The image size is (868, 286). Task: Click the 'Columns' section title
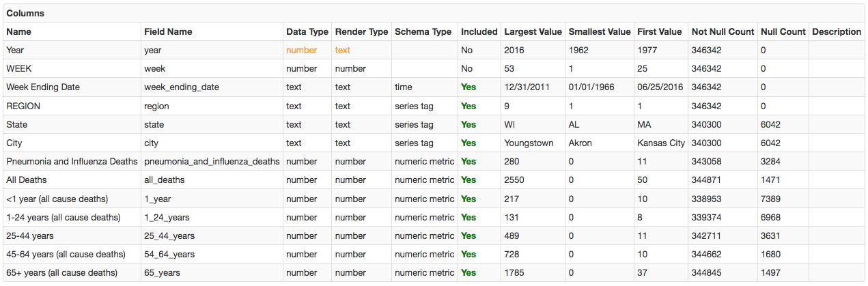25,13
